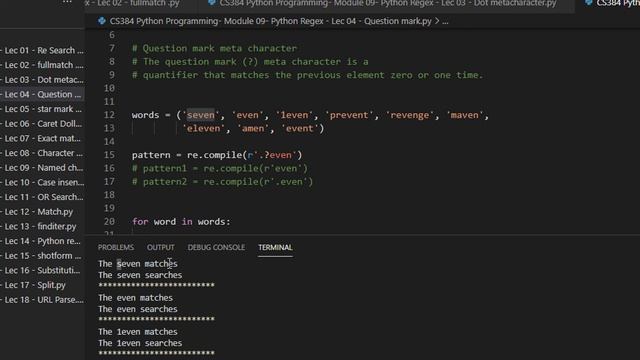Image resolution: width=640 pixels, height=360 pixels.
Task: Open Lec 17 - Split.py file
Action: click(x=42, y=285)
